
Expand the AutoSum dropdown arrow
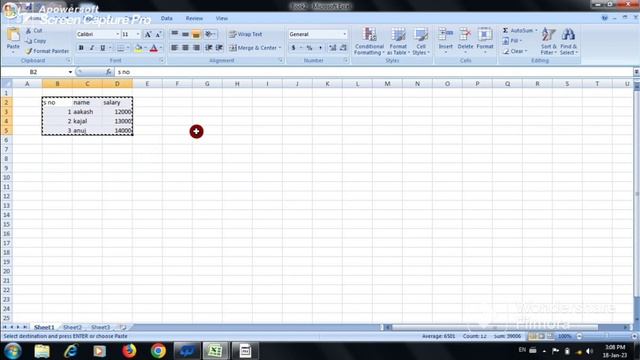point(536,31)
